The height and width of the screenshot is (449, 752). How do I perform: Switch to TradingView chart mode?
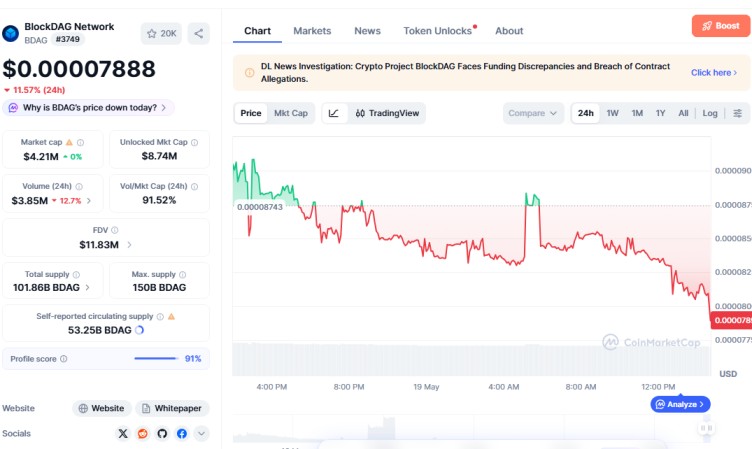[387, 113]
